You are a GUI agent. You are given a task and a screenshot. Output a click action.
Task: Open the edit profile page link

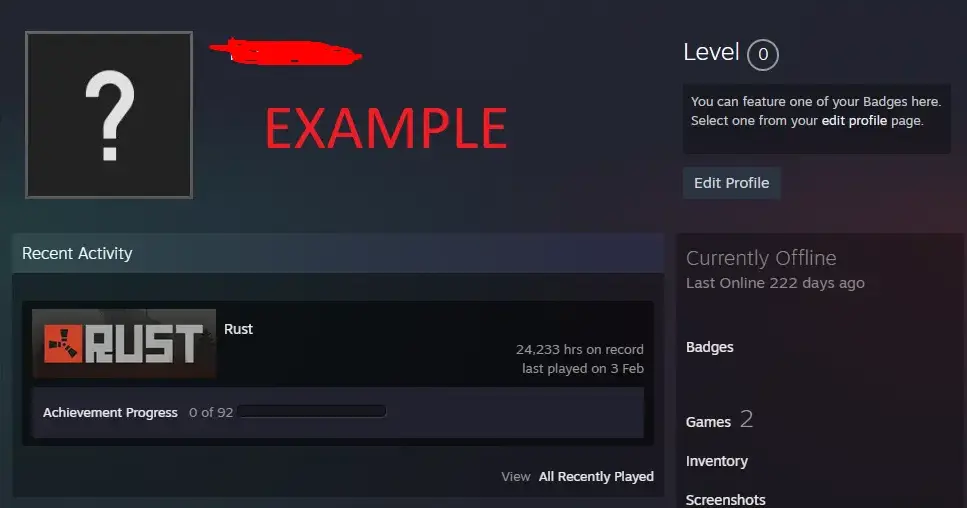tap(854, 121)
